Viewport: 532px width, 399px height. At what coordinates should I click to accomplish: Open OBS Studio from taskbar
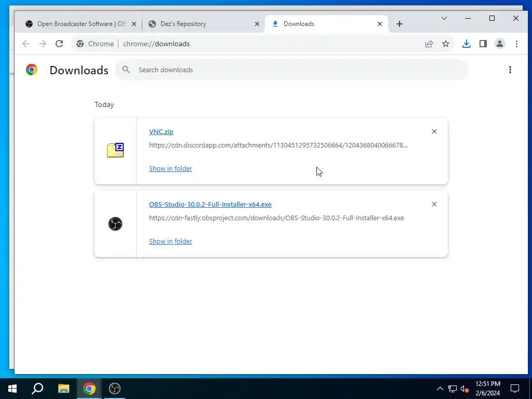[x=115, y=389]
